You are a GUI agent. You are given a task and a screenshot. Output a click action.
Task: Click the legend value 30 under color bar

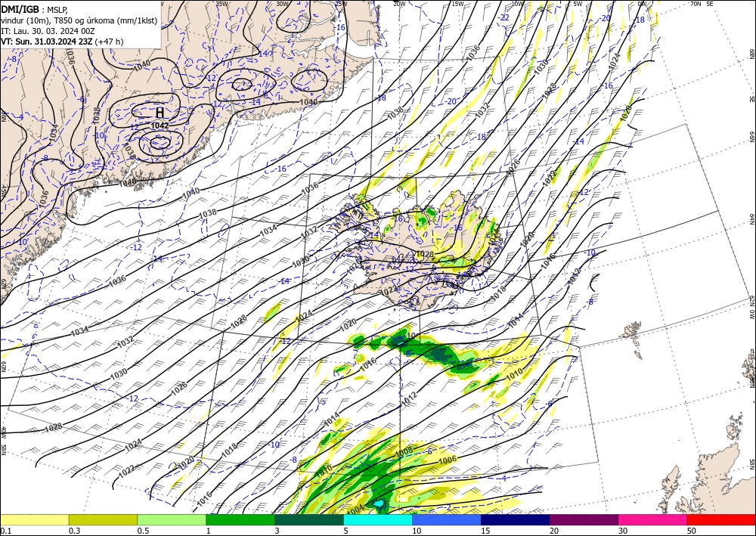(623, 531)
